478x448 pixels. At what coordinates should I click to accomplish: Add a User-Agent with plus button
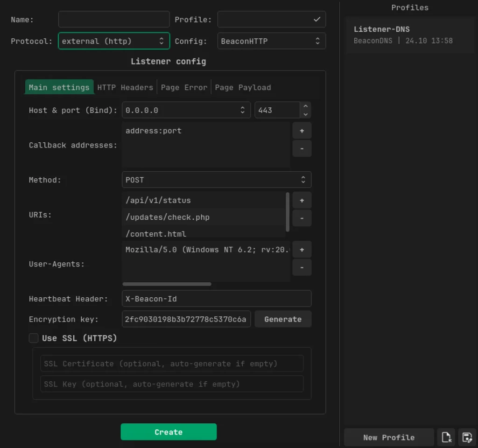302,250
